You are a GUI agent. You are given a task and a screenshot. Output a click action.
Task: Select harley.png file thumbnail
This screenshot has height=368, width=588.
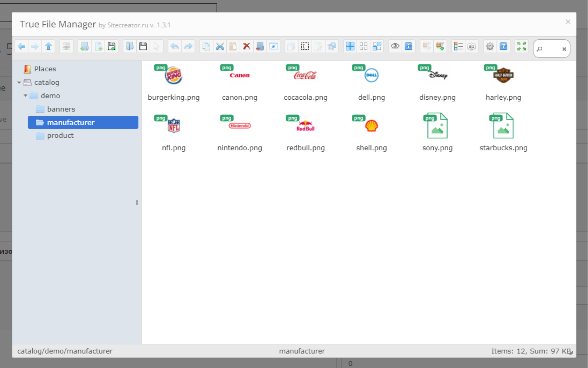coord(503,76)
